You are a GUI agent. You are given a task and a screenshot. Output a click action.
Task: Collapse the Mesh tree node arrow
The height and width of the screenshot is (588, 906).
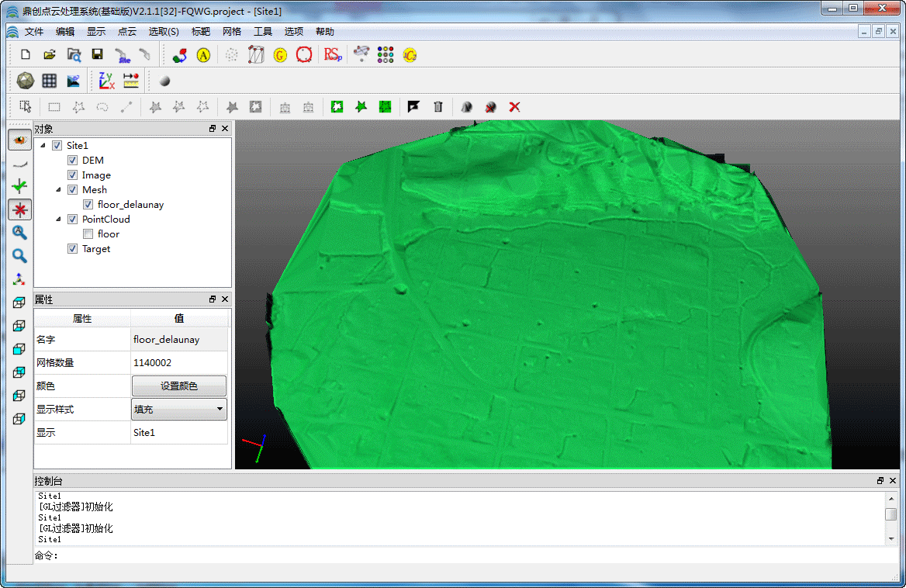pyautogui.click(x=60, y=190)
